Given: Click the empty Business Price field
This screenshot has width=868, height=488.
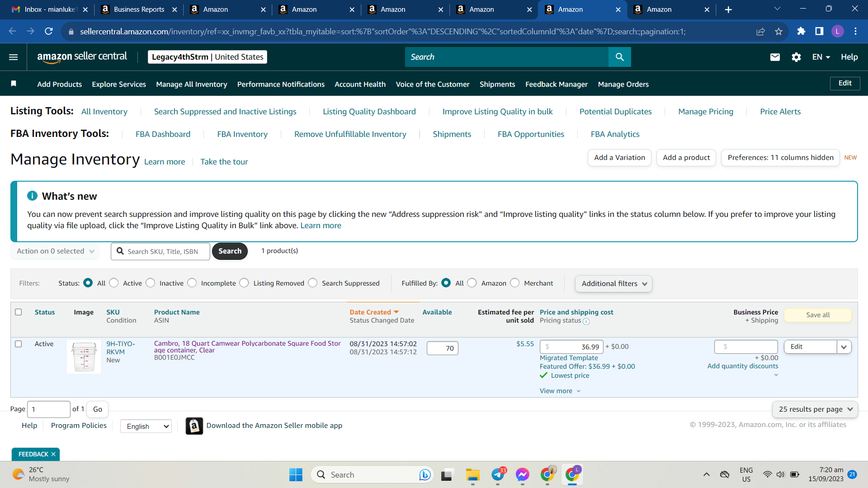Looking at the screenshot, I should (x=746, y=347).
